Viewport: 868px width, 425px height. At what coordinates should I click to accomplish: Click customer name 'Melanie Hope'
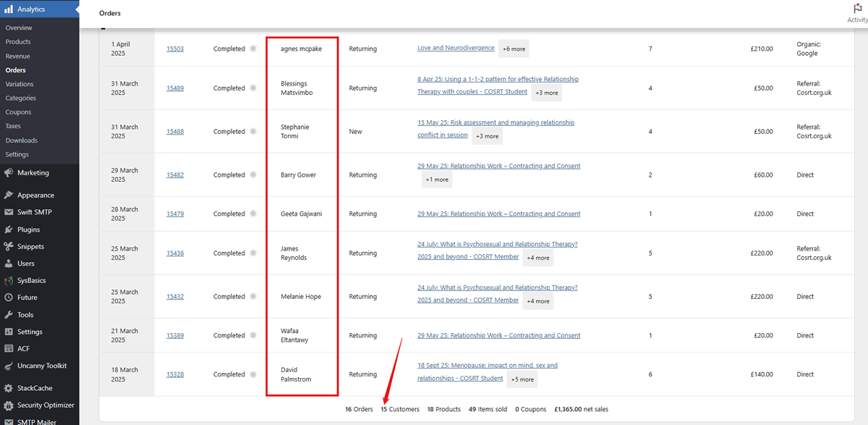[301, 297]
